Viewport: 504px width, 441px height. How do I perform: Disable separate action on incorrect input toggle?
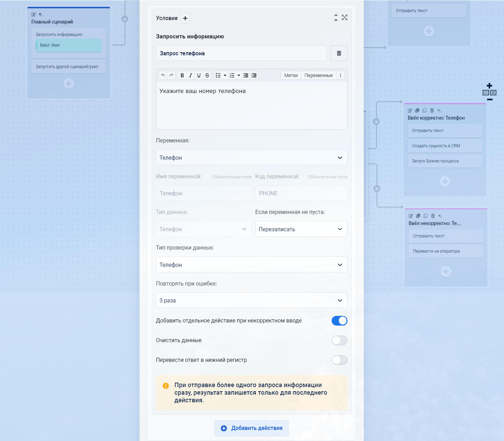coord(339,321)
